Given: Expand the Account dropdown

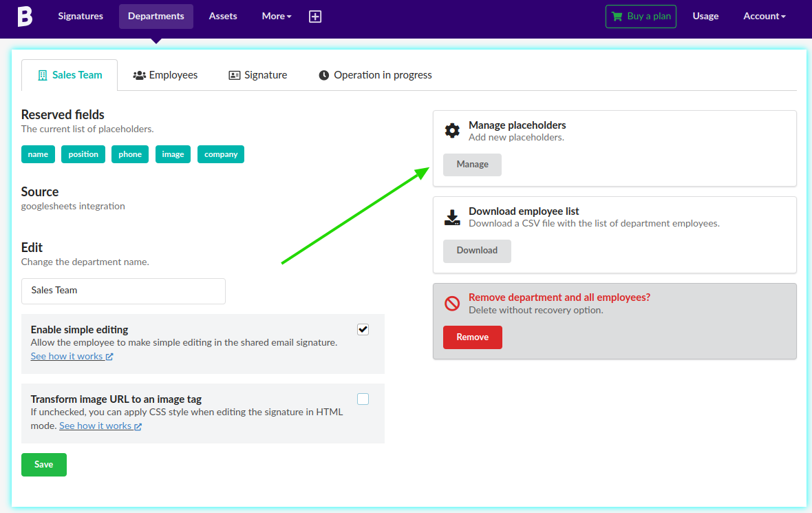Looking at the screenshot, I should tap(764, 16).
